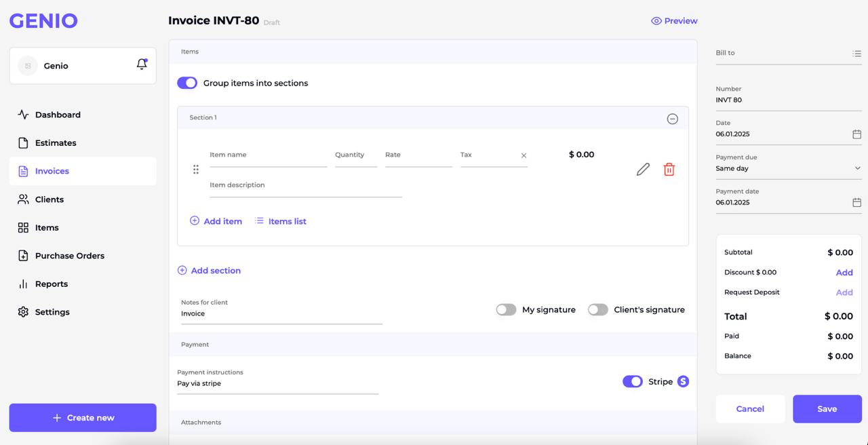Open the Bill to client list icon
Viewport: 868px width, 445px height.
tap(856, 54)
